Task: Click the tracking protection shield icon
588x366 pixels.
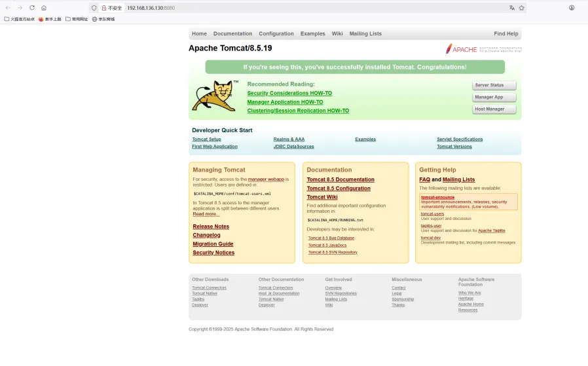Action: [x=94, y=8]
